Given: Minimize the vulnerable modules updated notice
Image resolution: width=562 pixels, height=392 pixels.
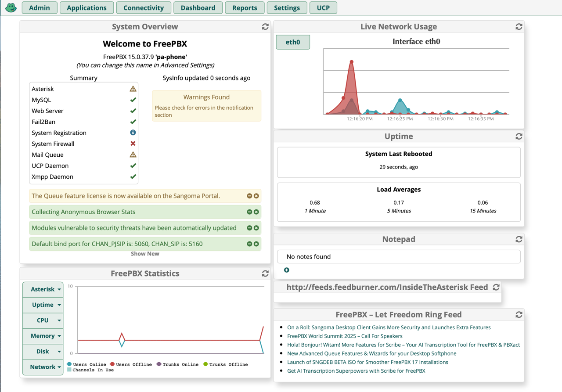Looking at the screenshot, I should (249, 228).
